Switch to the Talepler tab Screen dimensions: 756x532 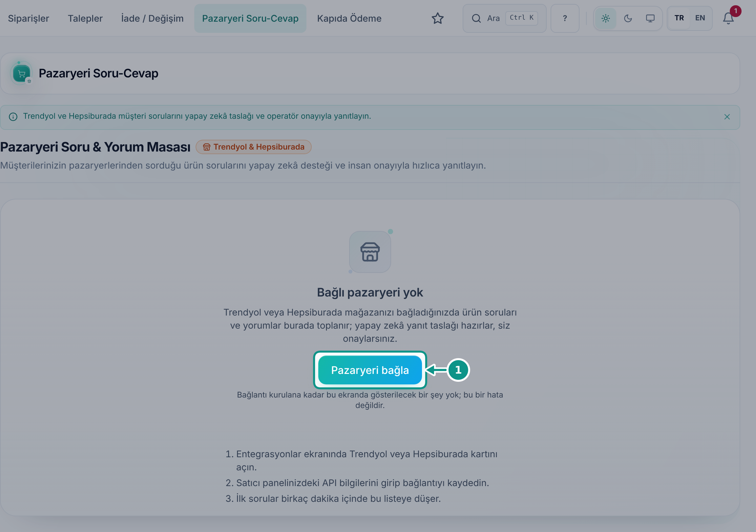[85, 18]
